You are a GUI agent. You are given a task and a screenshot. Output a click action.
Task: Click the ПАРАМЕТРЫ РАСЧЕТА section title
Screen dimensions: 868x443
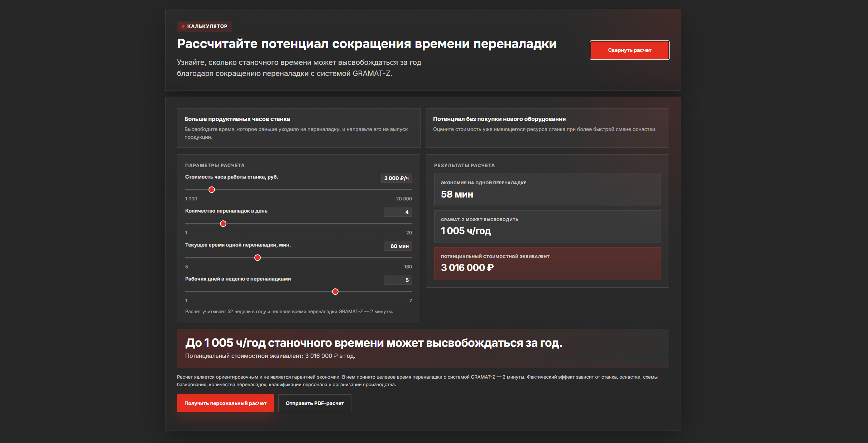click(x=215, y=165)
